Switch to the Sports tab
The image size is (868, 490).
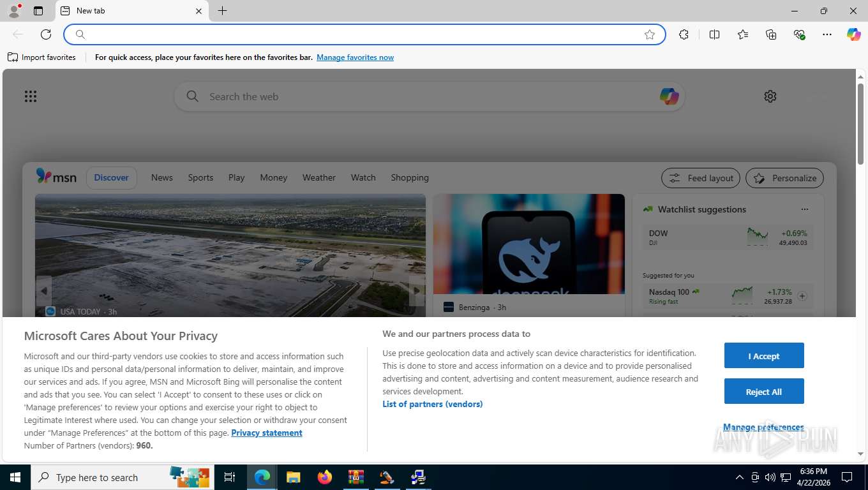[200, 178]
